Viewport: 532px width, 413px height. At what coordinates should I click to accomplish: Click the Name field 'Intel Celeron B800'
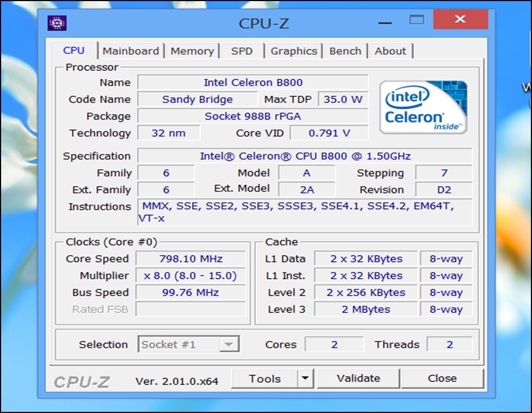point(253,82)
